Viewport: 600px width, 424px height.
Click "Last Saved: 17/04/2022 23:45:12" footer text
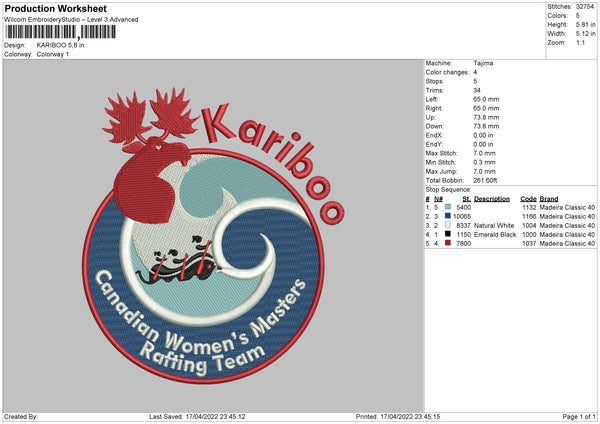197,416
